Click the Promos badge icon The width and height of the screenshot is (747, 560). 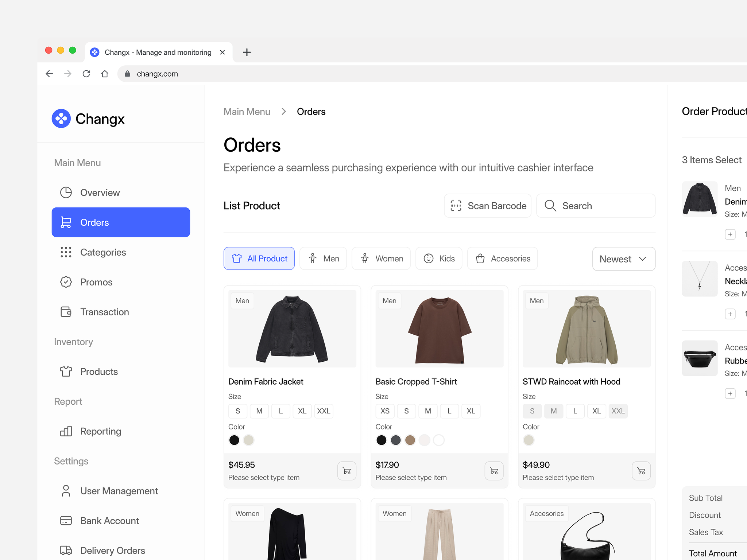[x=66, y=282]
